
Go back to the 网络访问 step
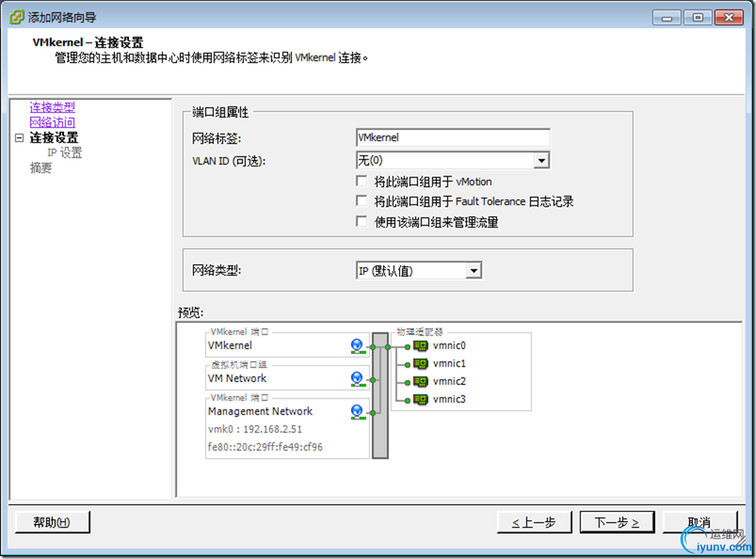pyautogui.click(x=51, y=122)
